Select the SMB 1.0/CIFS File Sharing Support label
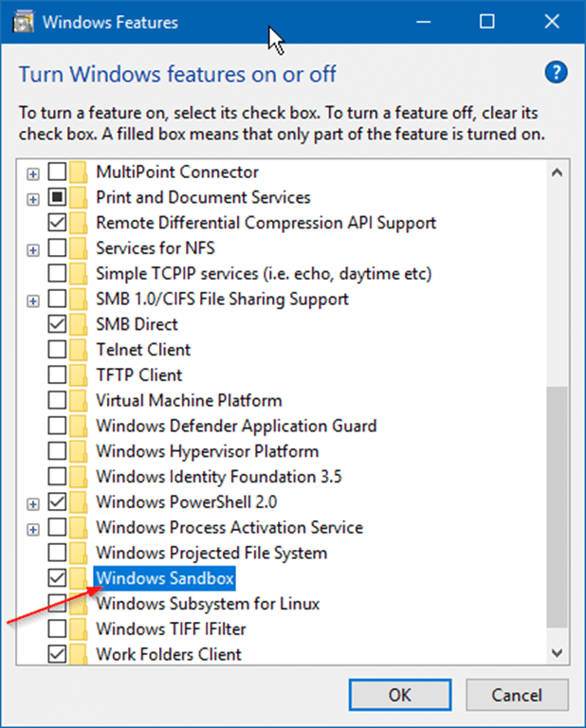The height and width of the screenshot is (728, 586). coord(222,299)
